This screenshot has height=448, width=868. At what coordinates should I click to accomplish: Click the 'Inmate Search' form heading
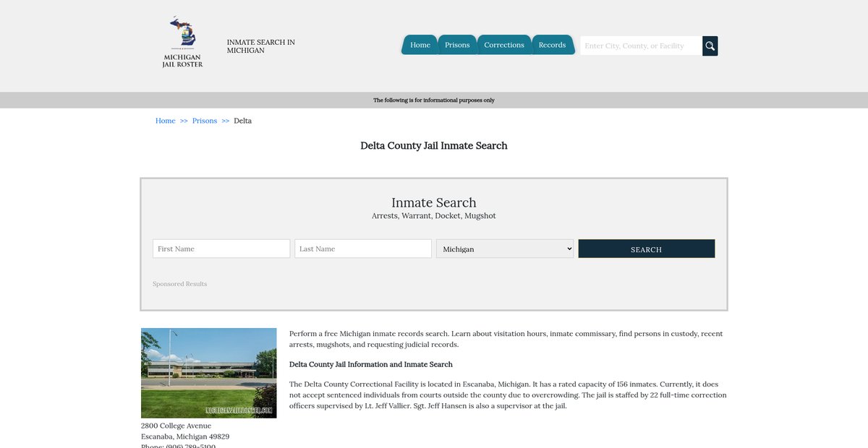(x=434, y=203)
